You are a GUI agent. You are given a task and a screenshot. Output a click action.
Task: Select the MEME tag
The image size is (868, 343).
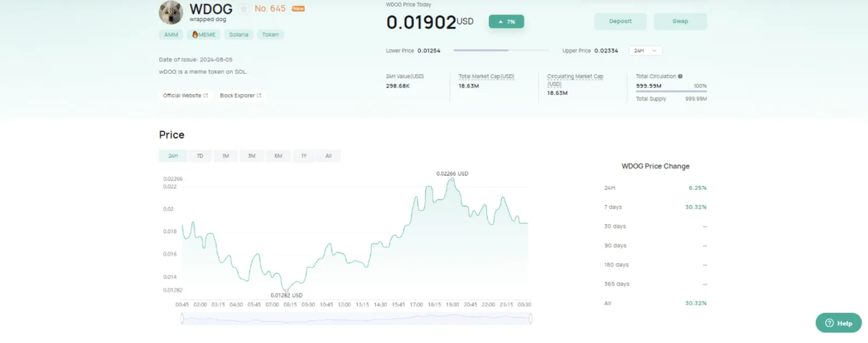pyautogui.click(x=203, y=35)
